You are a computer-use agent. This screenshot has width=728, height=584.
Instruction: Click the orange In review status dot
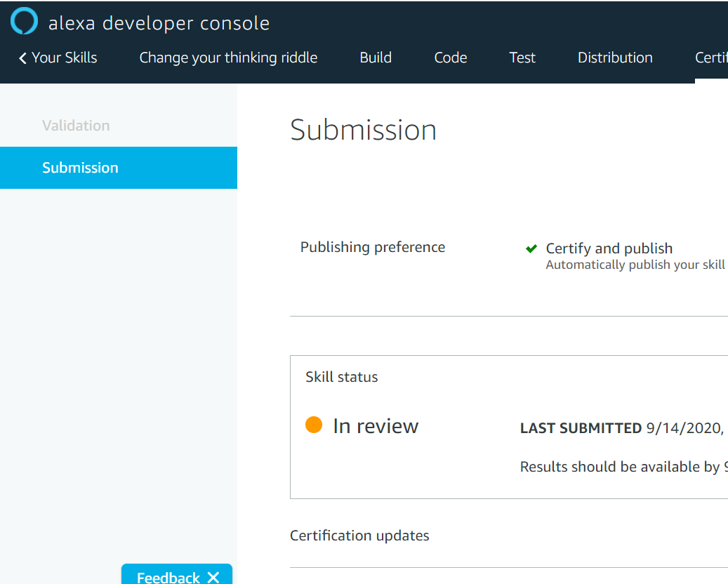(x=314, y=425)
